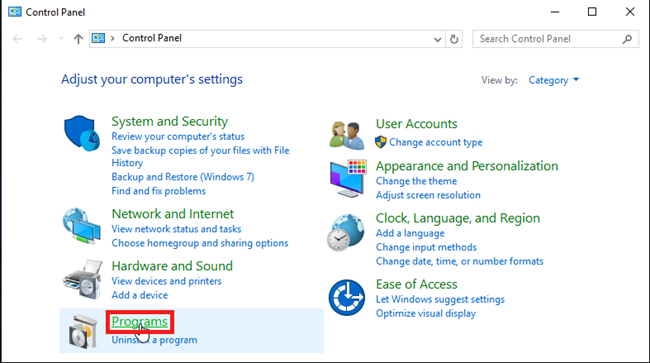This screenshot has width=650, height=363.
Task: Click the address bar Control Panel icon
Action: [x=98, y=38]
